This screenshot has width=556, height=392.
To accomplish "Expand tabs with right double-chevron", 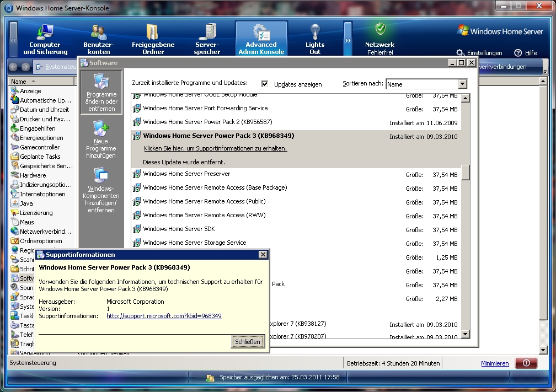I will click(x=347, y=40).
